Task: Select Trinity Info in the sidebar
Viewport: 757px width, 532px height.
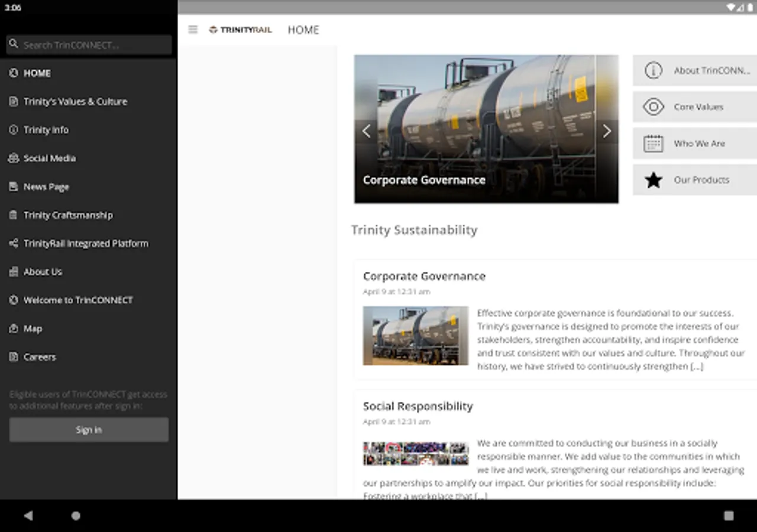Action: (x=89, y=130)
